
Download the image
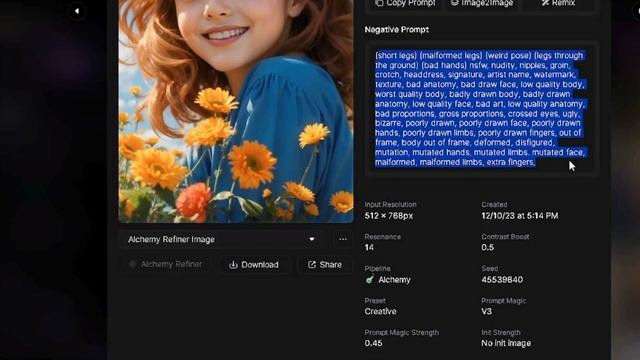click(254, 265)
